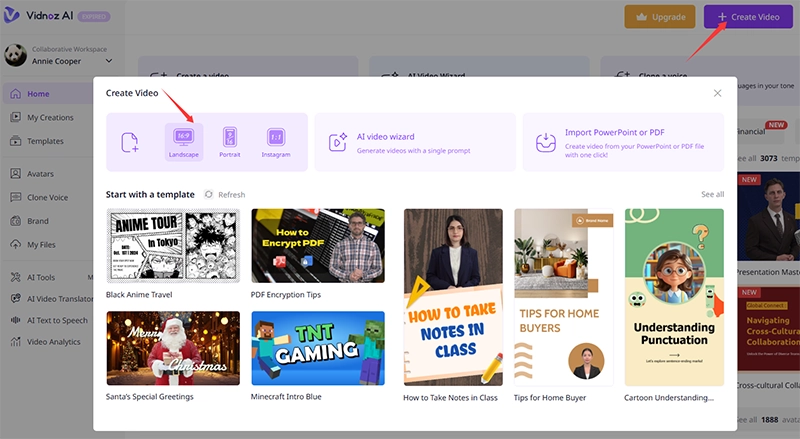This screenshot has width=800, height=439.
Task: Go to My Creations in sidebar
Action: pos(49,117)
